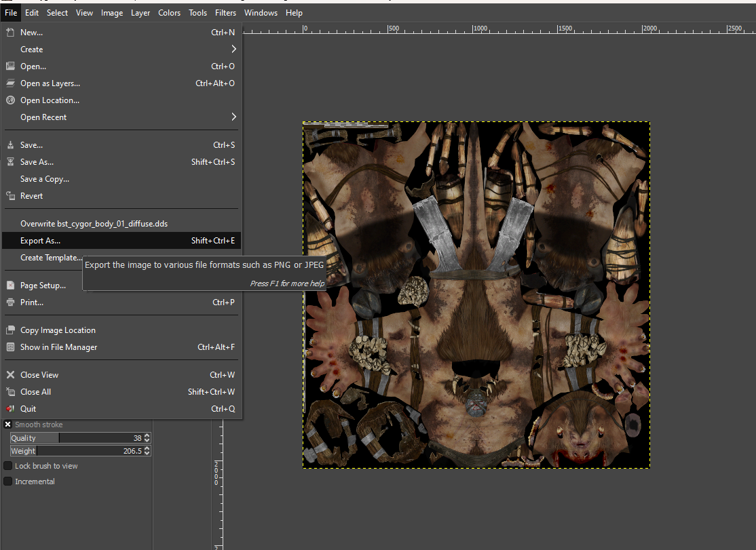Click the Save As icon
The height and width of the screenshot is (550, 756).
[x=10, y=162]
